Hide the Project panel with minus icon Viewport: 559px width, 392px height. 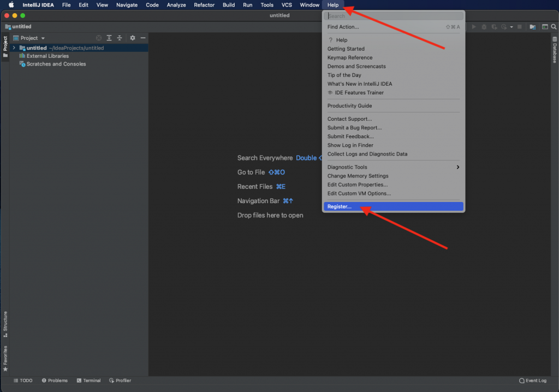click(143, 38)
